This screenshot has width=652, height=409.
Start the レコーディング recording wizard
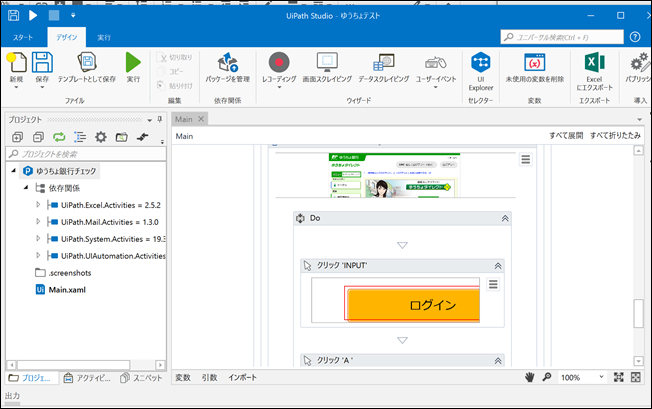pyautogui.click(x=279, y=69)
